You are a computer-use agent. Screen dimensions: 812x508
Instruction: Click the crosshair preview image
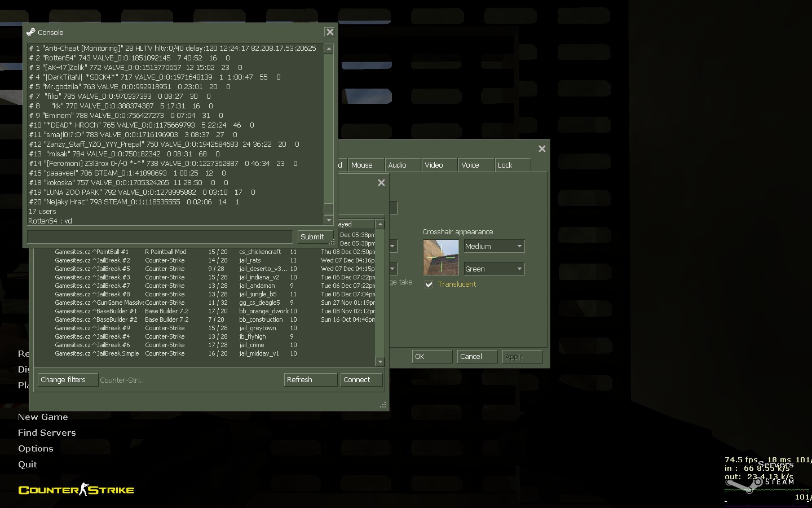coord(441,257)
